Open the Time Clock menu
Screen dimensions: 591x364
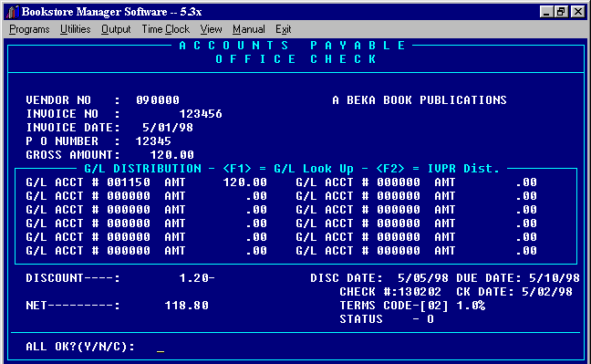tap(165, 29)
